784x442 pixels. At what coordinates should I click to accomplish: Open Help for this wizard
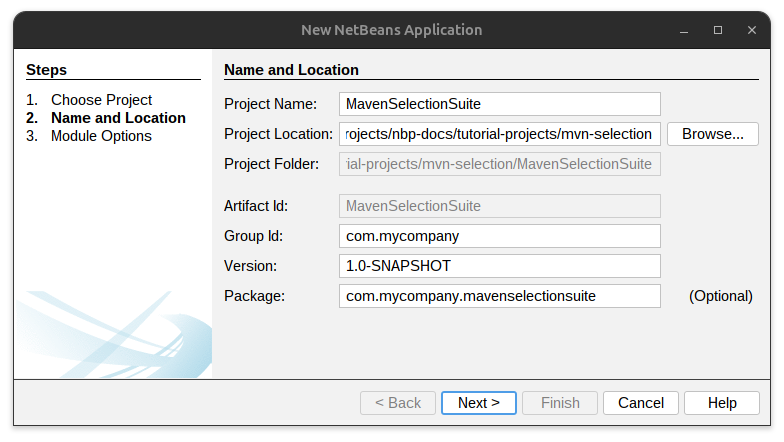click(x=722, y=403)
